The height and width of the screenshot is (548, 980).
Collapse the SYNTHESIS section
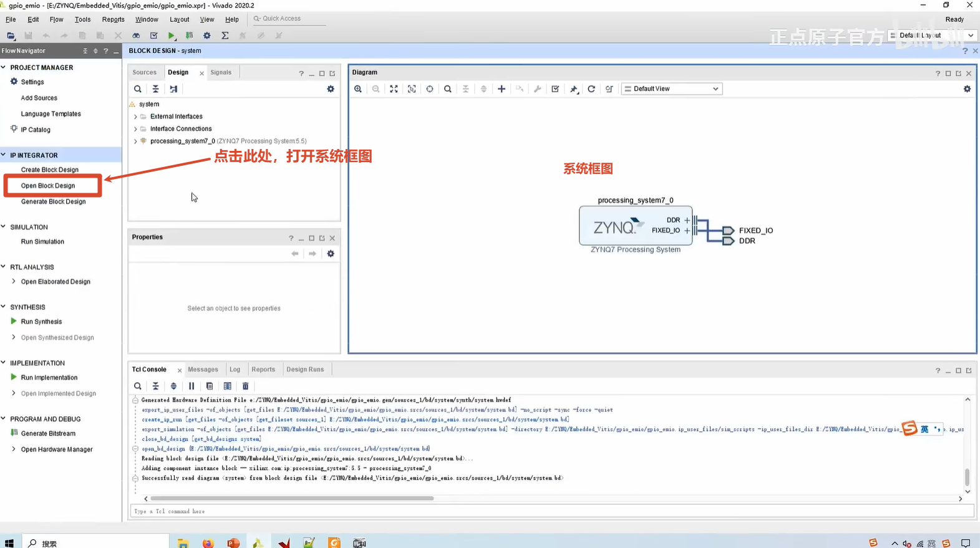point(4,307)
